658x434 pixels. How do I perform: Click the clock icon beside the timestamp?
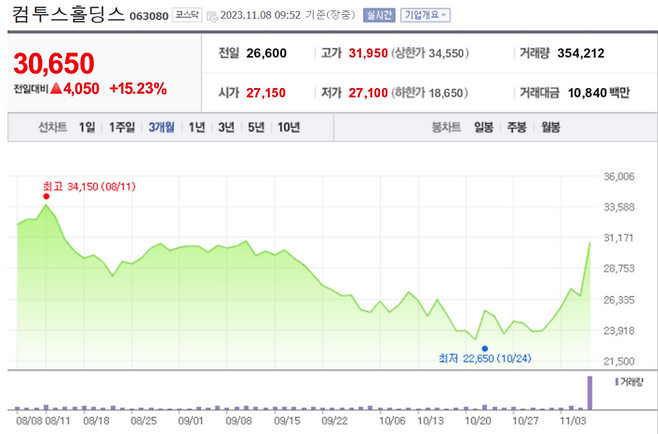212,16
